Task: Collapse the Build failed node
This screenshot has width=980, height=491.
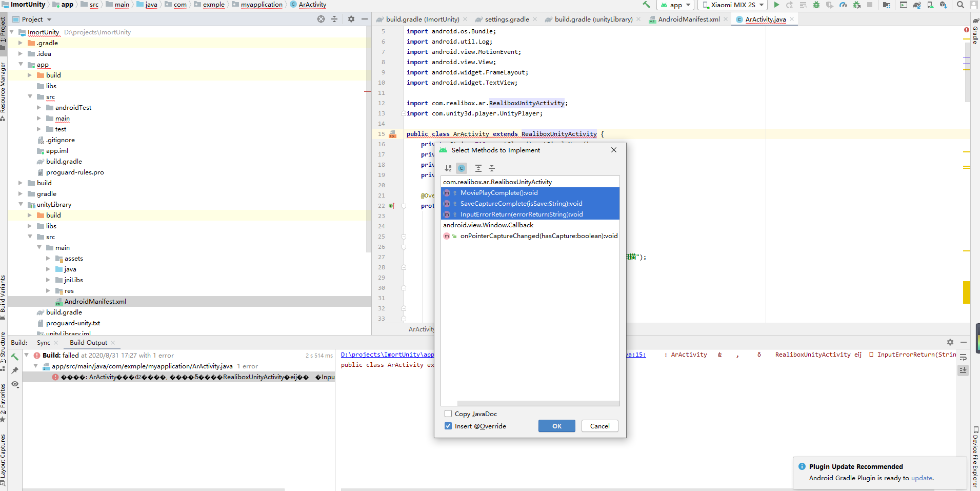Action: coord(27,355)
